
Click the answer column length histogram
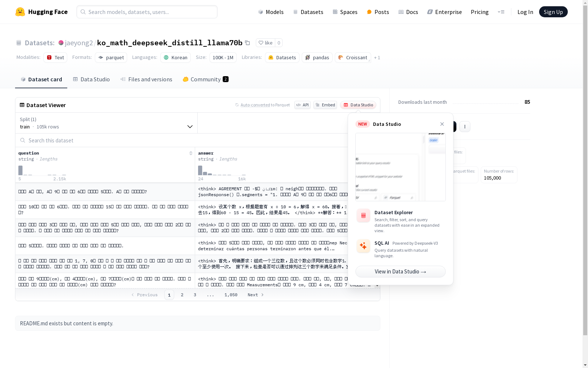222,170
